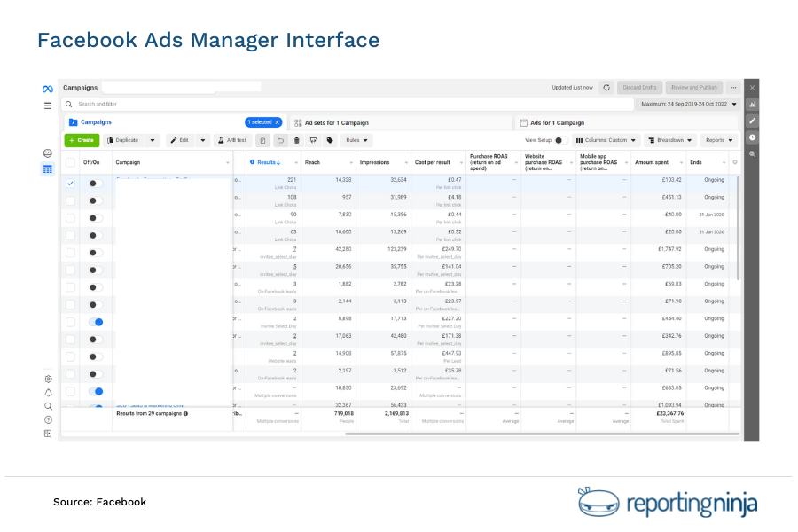This screenshot has width=798, height=532.
Task: Select all campaigns with the header checkbox
Action: [70, 162]
